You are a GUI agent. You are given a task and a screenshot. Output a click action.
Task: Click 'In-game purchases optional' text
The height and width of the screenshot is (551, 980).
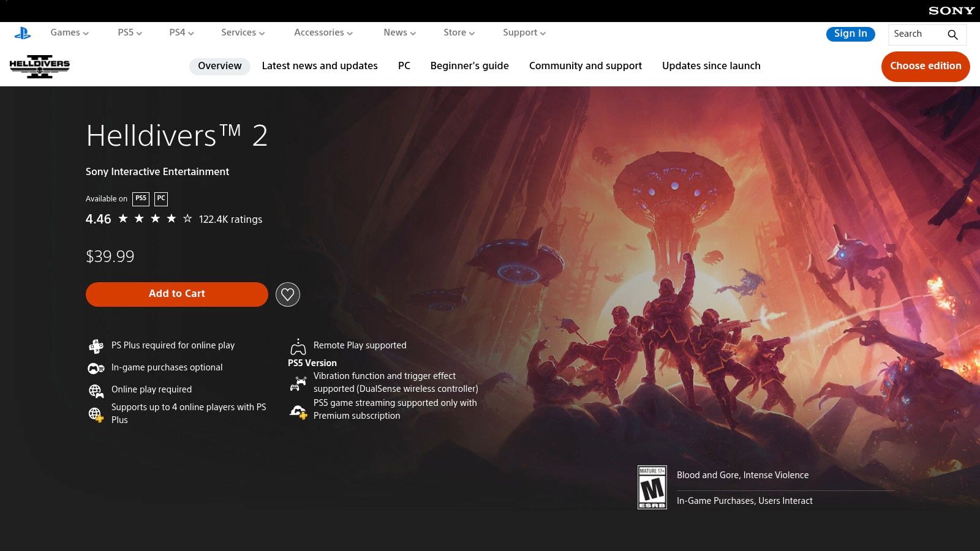pos(167,367)
